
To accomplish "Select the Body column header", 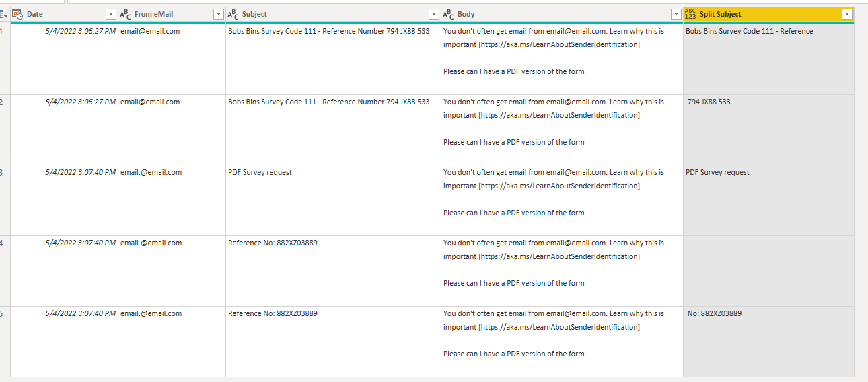I will pos(562,14).
